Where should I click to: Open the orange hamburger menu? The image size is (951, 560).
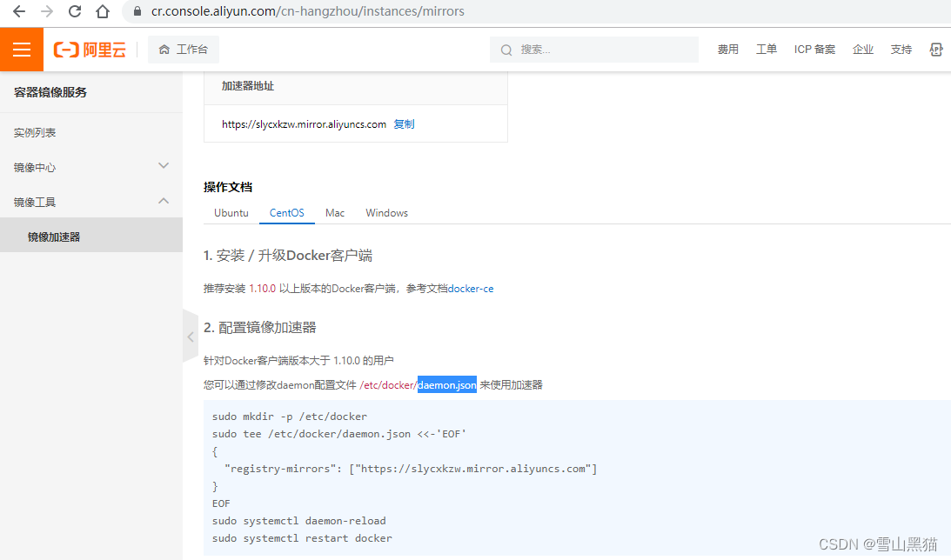[x=22, y=49]
